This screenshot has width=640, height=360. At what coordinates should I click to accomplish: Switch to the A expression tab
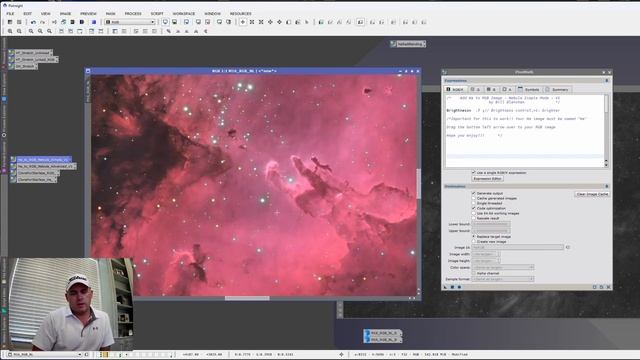(507, 89)
